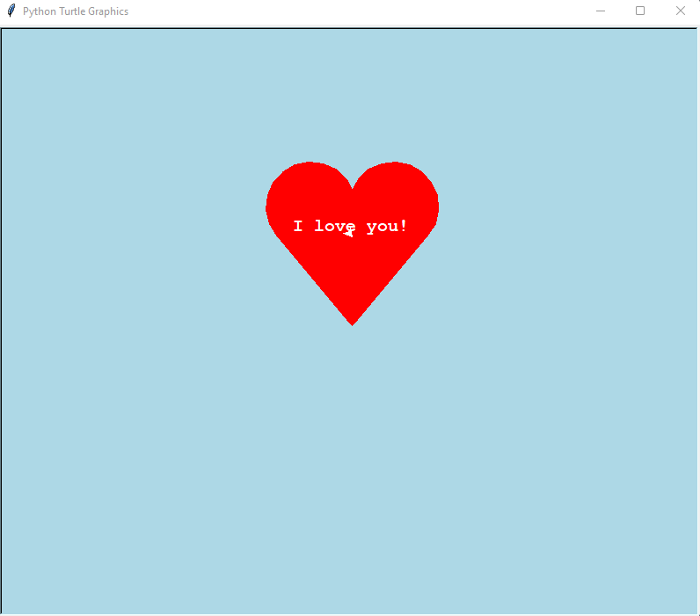Click the letter "I" inside the heart
The width and height of the screenshot is (700, 616).
pos(298,227)
